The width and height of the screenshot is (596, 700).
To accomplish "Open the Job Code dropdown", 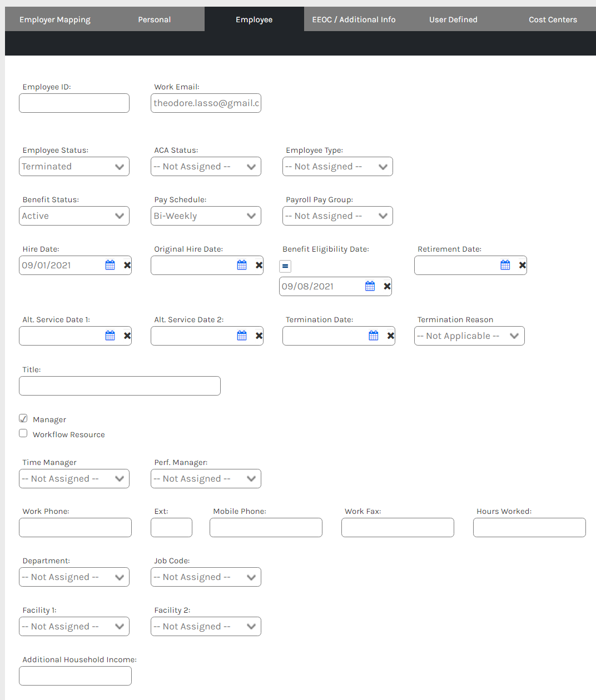I will (206, 577).
